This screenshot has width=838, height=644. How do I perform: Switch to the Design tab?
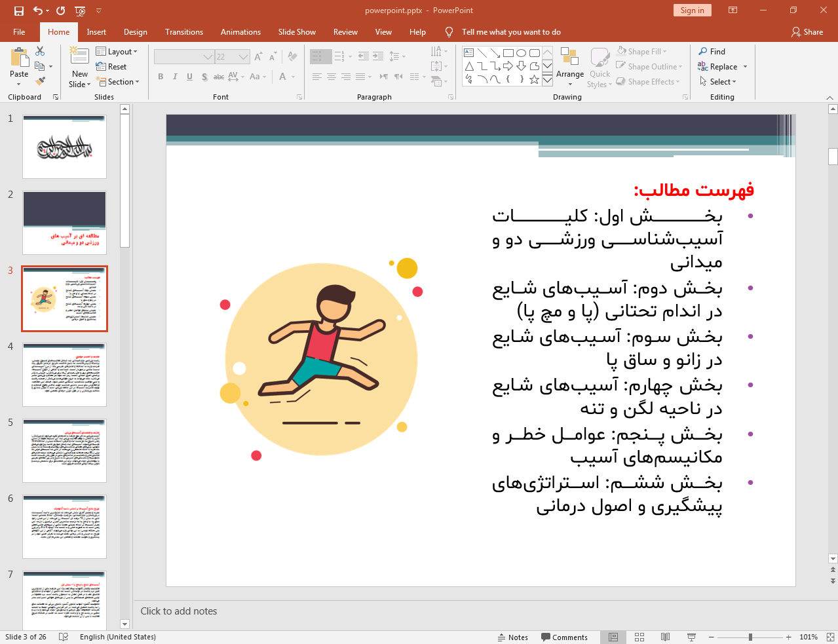point(135,32)
